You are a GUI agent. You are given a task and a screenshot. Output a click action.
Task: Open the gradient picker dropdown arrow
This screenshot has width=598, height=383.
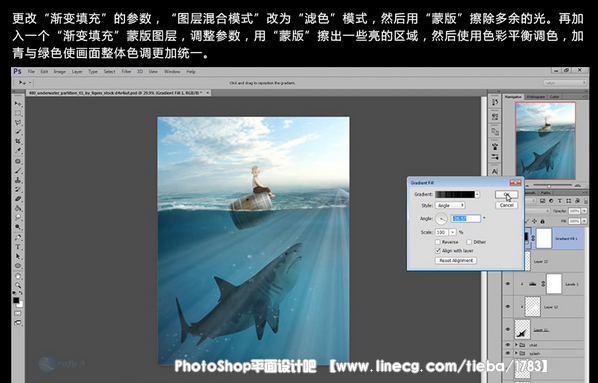[477, 195]
